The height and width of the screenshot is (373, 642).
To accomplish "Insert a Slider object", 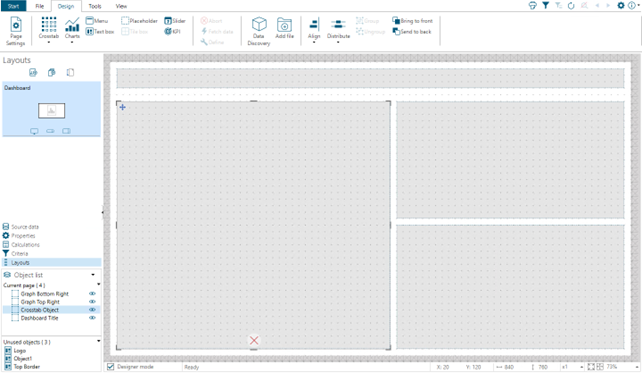I will [168, 20].
